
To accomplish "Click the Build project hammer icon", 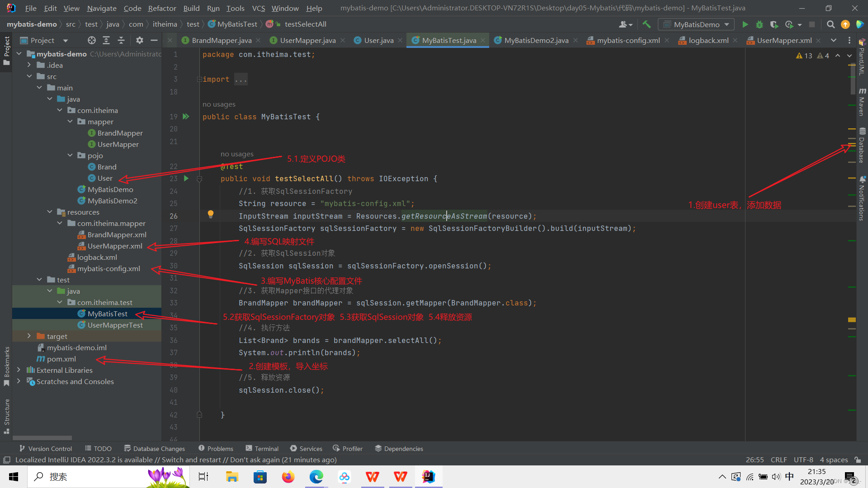I will coord(646,24).
